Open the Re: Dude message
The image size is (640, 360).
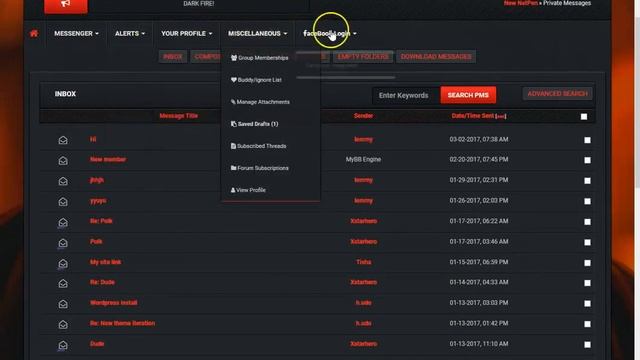[102, 282]
